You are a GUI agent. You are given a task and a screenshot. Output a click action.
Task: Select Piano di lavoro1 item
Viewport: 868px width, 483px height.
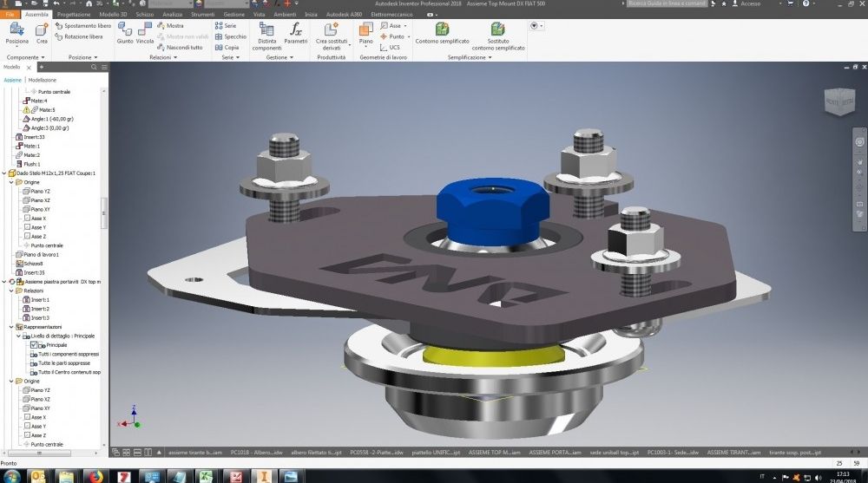(37, 254)
